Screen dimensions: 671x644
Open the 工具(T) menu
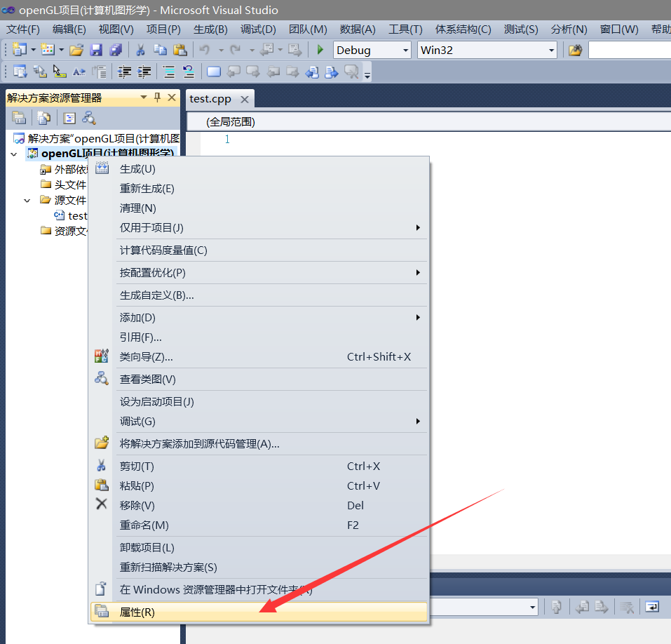pos(404,29)
